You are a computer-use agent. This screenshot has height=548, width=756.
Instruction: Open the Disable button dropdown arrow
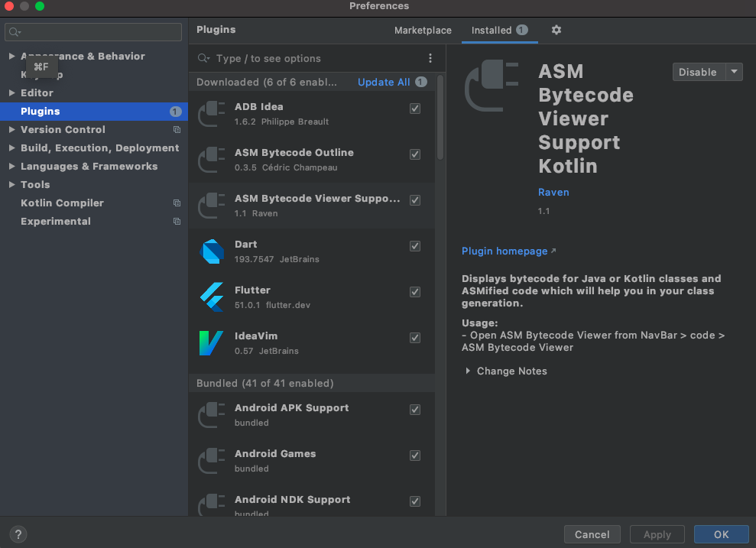tap(734, 72)
